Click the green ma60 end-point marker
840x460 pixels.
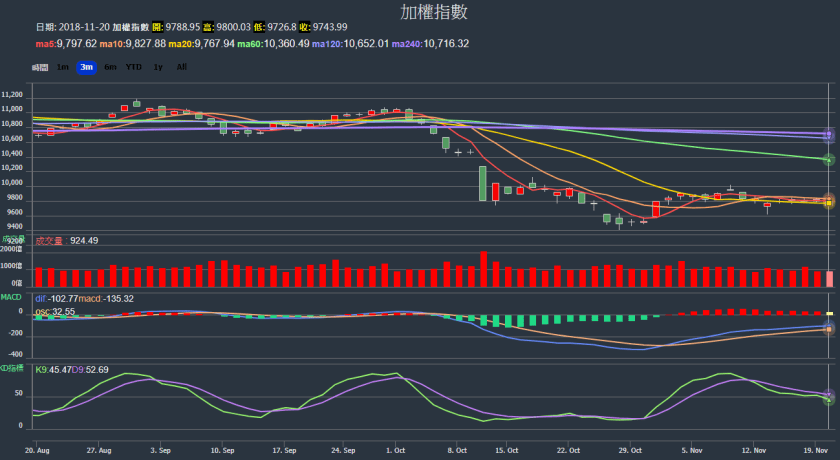click(829, 160)
